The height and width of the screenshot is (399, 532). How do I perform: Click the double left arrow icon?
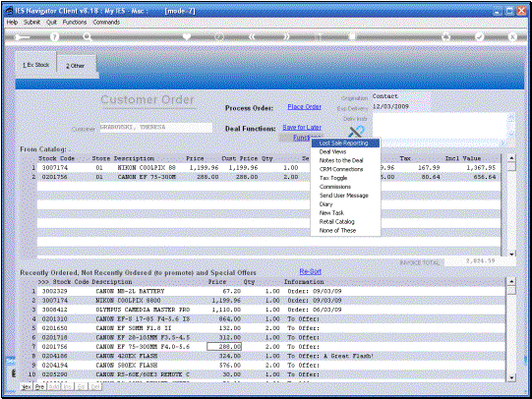pos(252,36)
